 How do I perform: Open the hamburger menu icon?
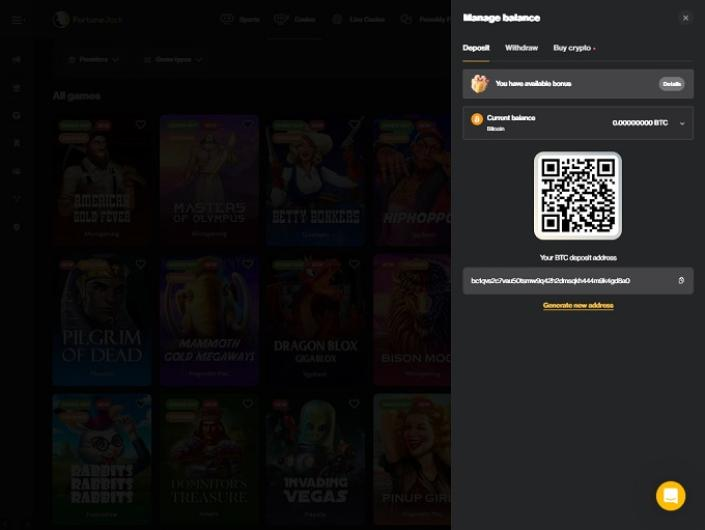pyautogui.click(x=17, y=20)
